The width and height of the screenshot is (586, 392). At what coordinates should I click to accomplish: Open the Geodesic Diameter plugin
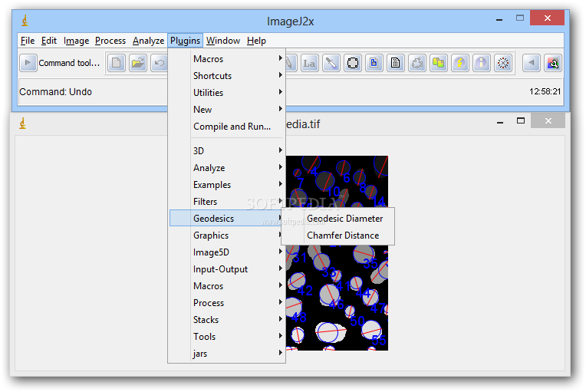click(344, 219)
